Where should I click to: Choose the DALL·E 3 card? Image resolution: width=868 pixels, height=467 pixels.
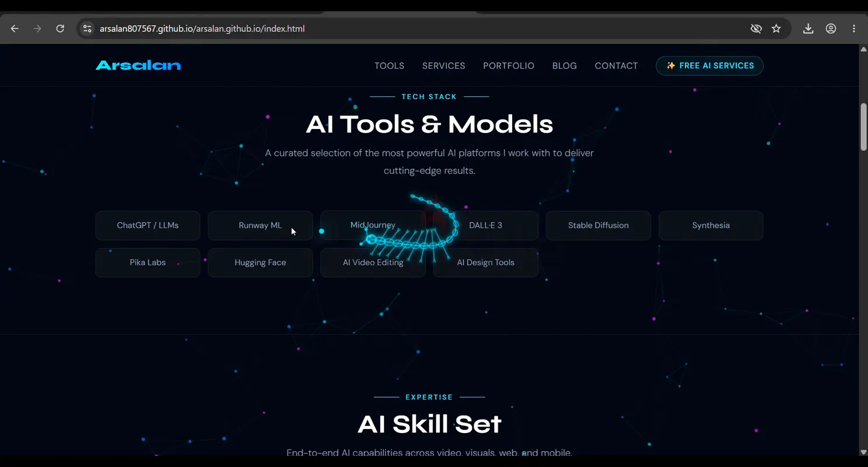coord(485,225)
